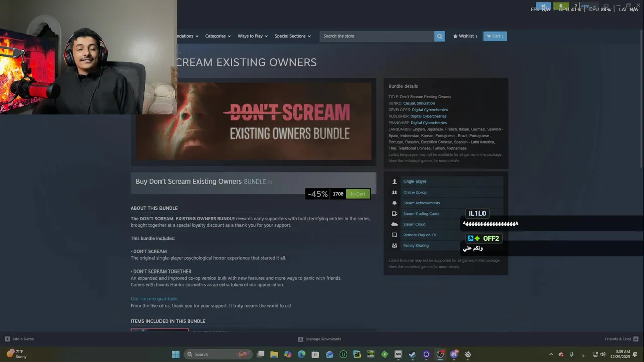Click Add a Game at bottom
This screenshot has height=362, width=644.
coord(19,339)
